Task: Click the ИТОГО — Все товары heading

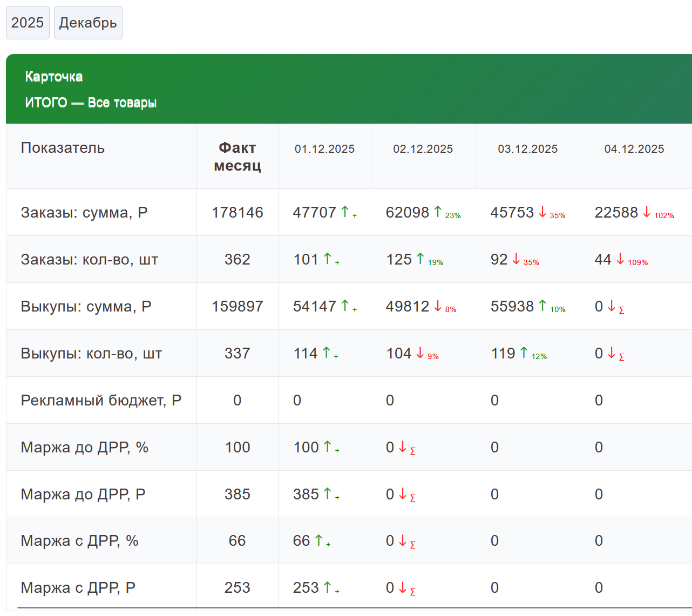Action: click(91, 103)
